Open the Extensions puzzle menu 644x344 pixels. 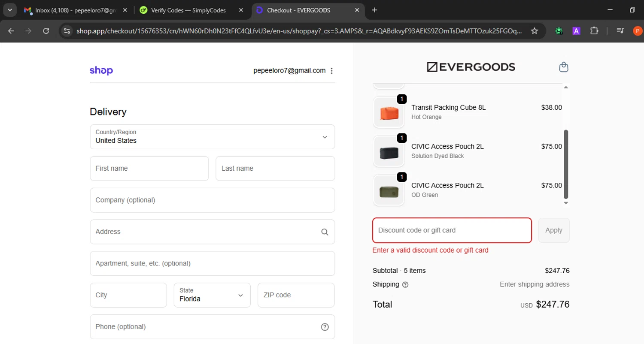(594, 31)
